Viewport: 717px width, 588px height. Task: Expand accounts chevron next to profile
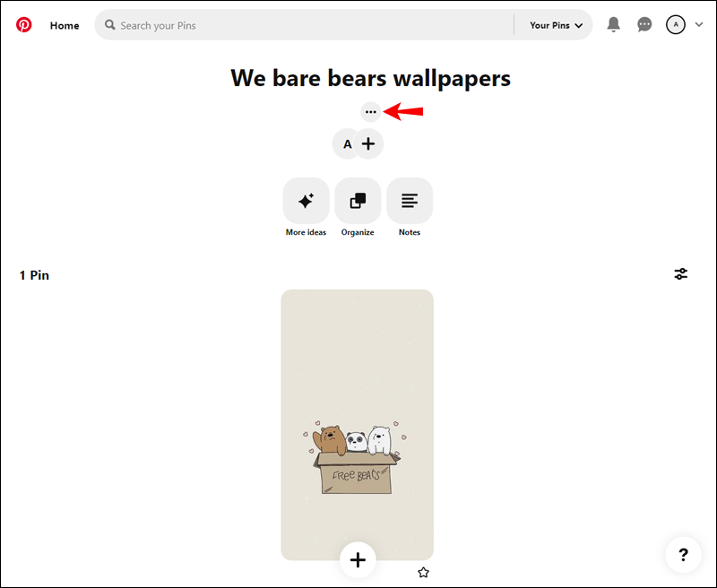(x=699, y=25)
